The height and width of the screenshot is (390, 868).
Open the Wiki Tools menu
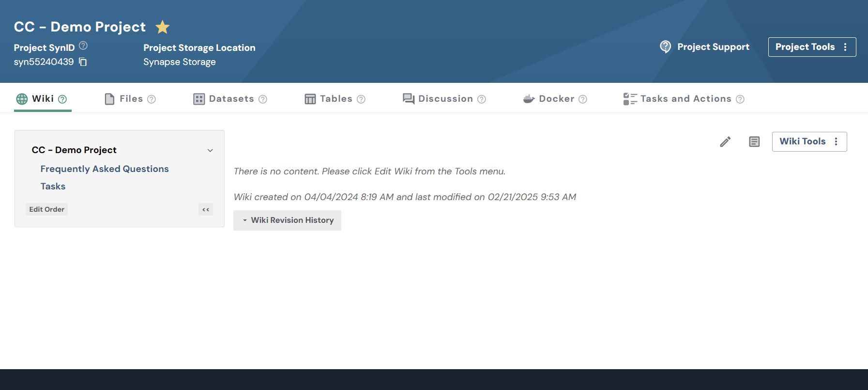tap(809, 141)
